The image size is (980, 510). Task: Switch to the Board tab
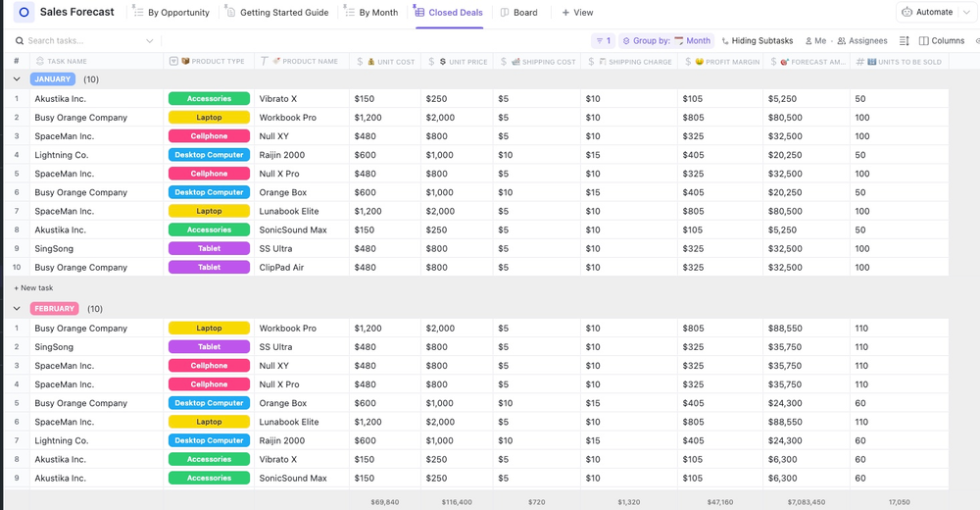[519, 13]
